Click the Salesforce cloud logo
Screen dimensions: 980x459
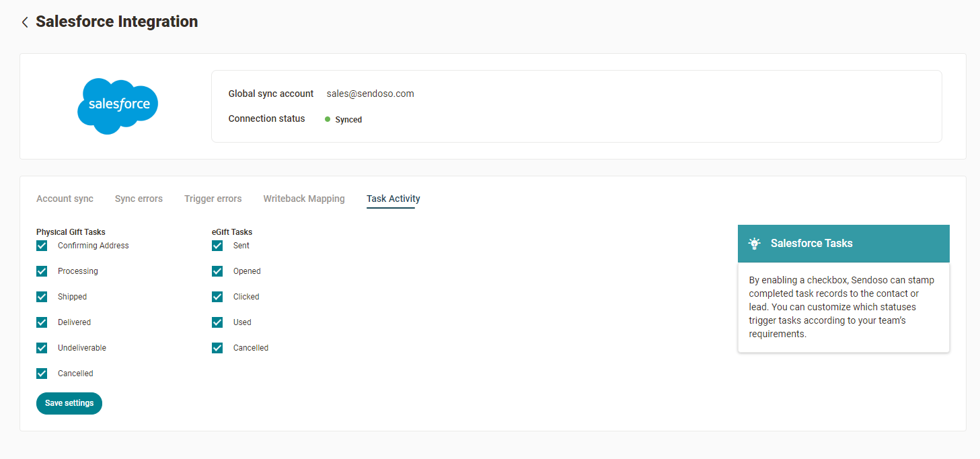[118, 106]
